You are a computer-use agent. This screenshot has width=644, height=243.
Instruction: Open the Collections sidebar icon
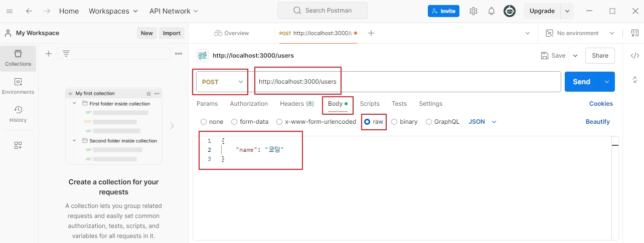point(18,58)
